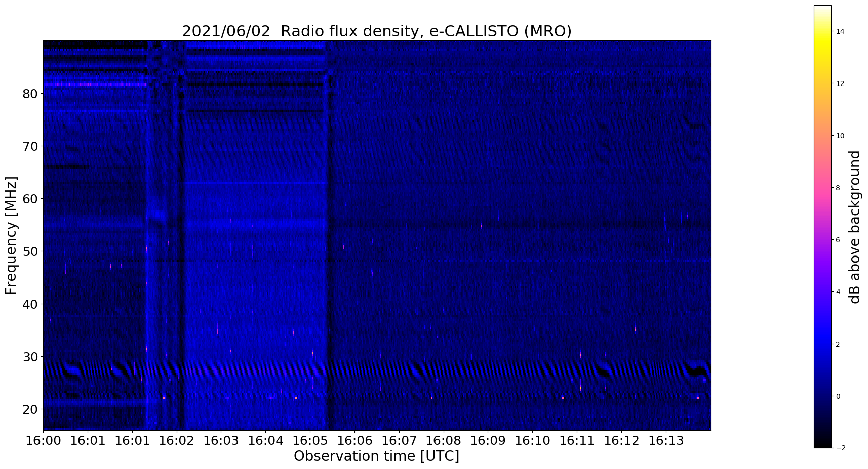Click the 80 tick on the frequency axis

point(30,94)
